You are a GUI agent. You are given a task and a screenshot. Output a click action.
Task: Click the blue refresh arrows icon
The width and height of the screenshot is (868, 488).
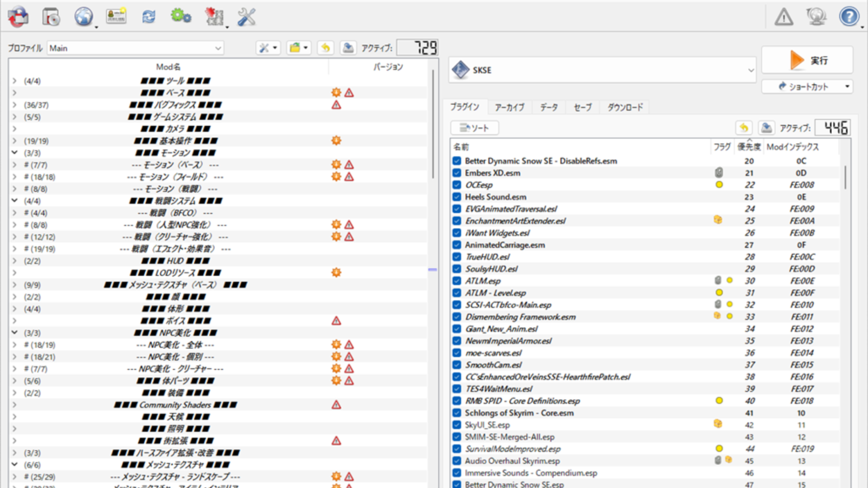coord(149,17)
